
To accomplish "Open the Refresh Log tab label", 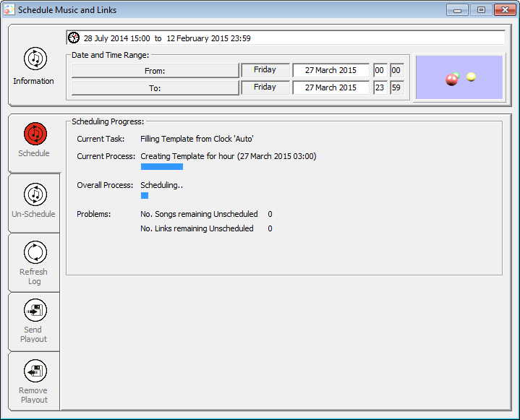I will (33, 276).
